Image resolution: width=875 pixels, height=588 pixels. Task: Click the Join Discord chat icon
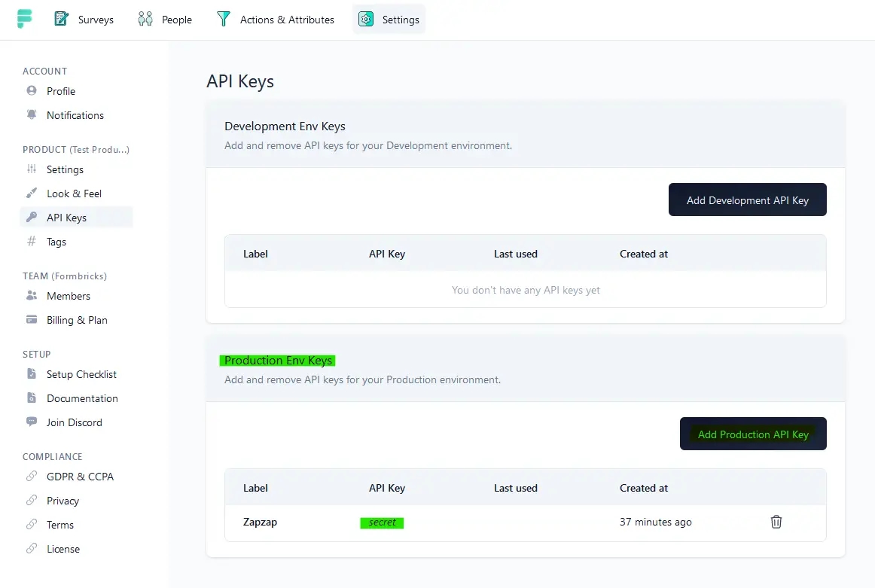(x=32, y=422)
